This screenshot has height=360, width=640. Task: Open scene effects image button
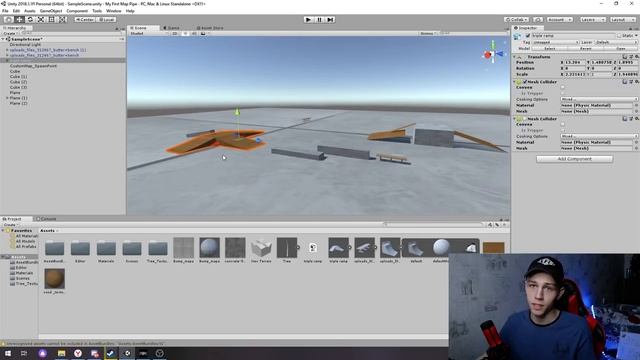(203, 33)
